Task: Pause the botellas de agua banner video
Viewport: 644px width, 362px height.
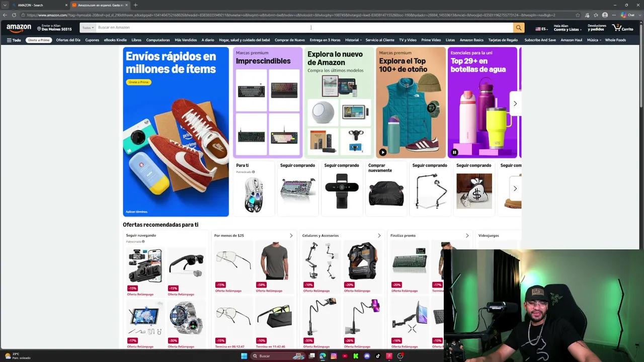Action: point(454,152)
